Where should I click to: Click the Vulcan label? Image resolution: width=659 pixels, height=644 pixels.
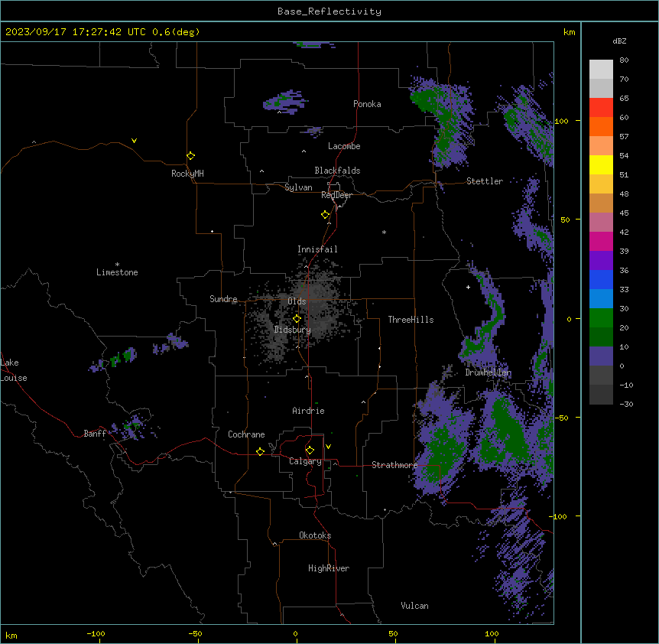click(x=415, y=606)
